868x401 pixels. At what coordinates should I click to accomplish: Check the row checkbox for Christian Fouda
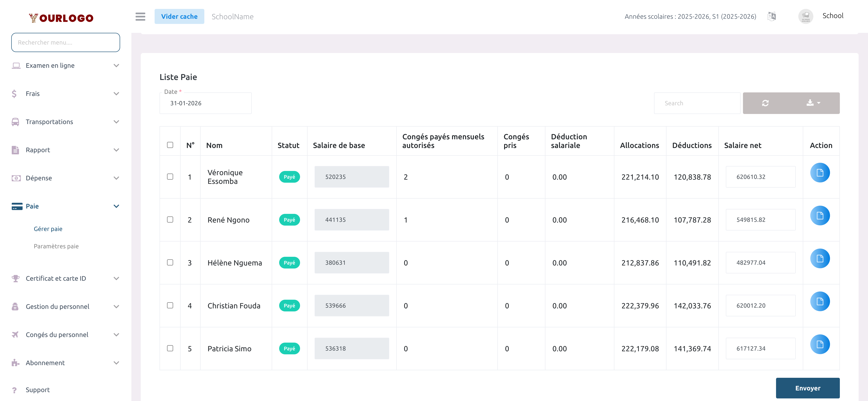[170, 305]
